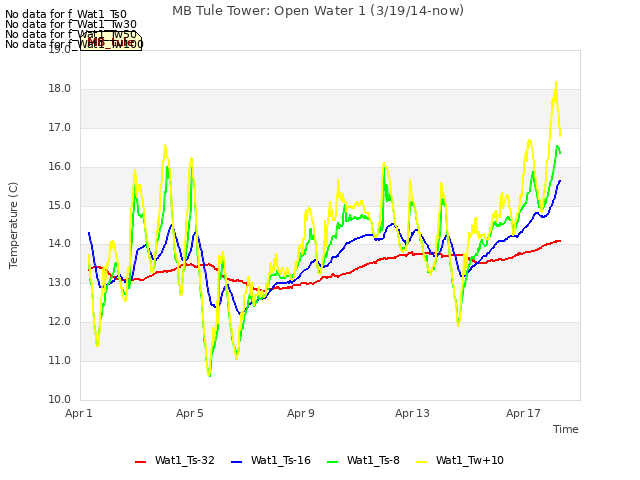Click the Apr 5 x-axis tick label
Screen dimensions: 640x480
(190, 413)
